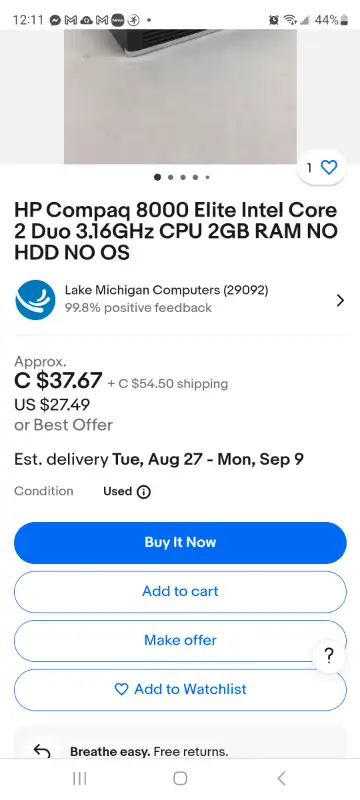Select the last image carousel dot
360x800 pixels.
(208, 178)
